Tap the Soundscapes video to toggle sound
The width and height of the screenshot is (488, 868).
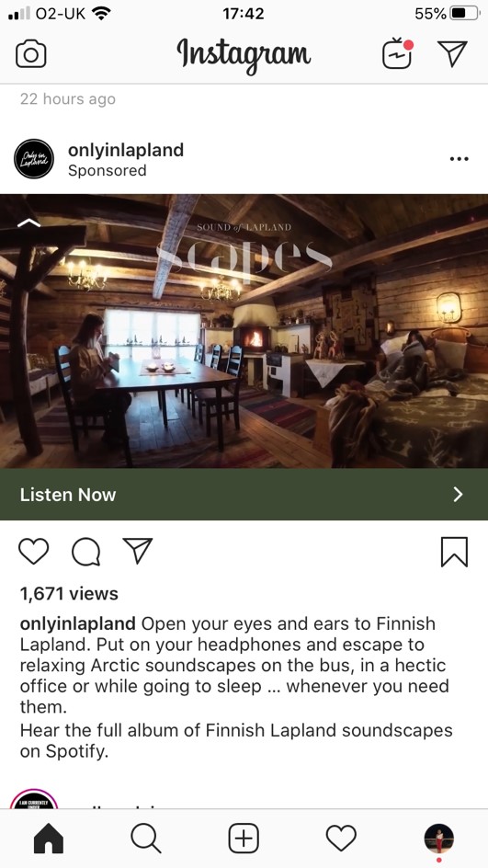click(244, 331)
